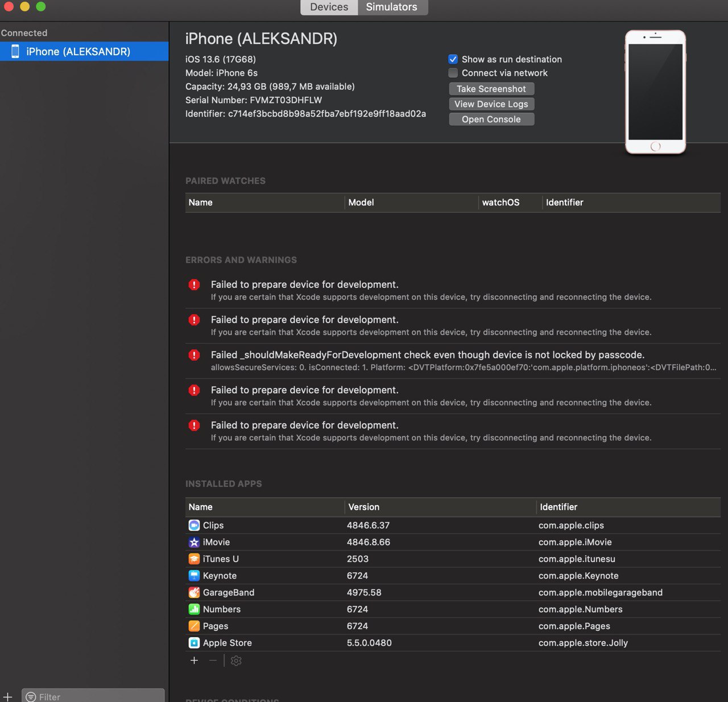The width and height of the screenshot is (728, 702).
Task: Click the Pages app name
Action: click(216, 626)
